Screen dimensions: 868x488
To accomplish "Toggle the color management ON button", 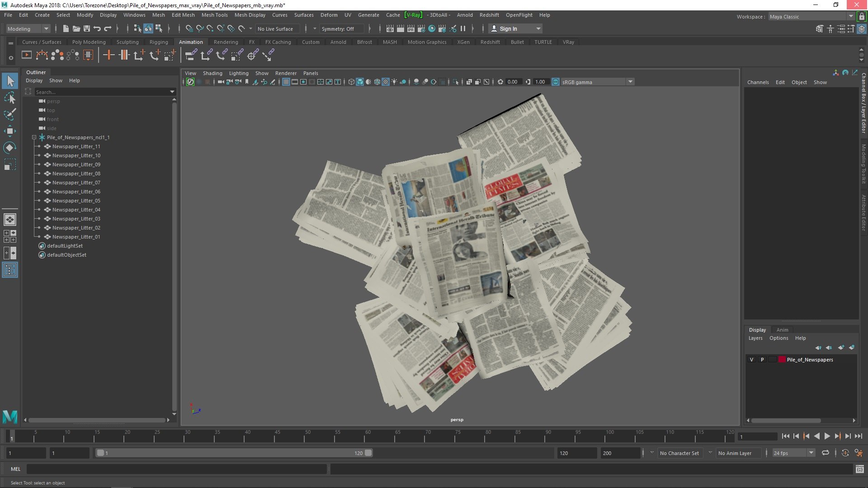I will pos(556,82).
